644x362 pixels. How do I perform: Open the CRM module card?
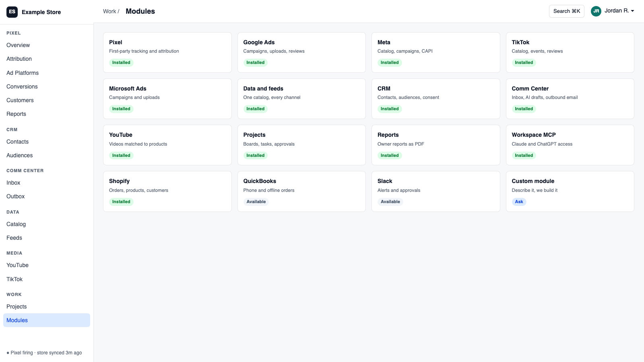pos(436,99)
